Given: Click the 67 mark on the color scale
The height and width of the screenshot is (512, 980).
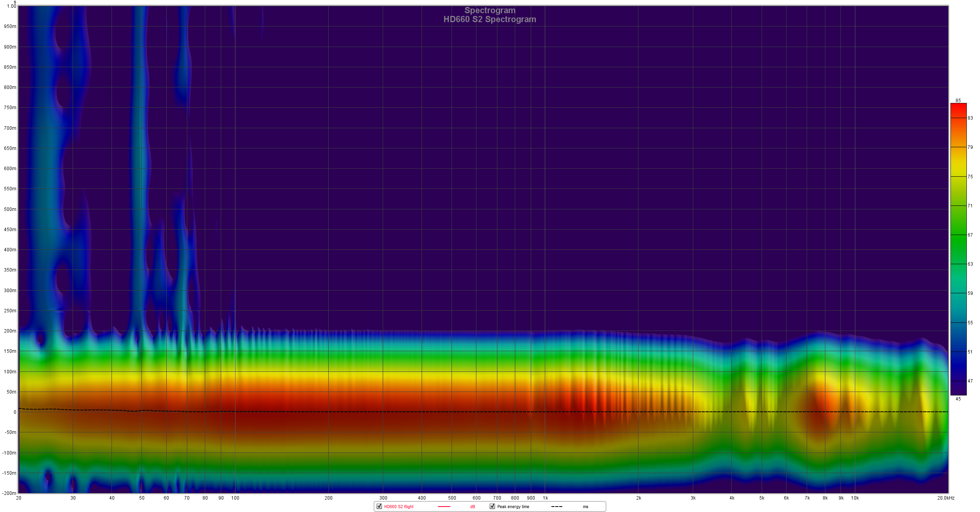Looking at the screenshot, I should point(970,235).
